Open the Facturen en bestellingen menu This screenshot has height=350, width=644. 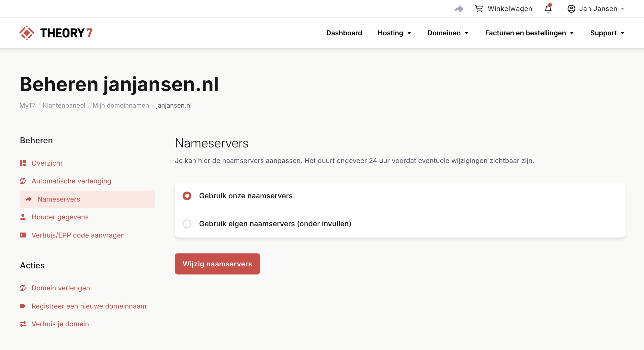pos(529,33)
